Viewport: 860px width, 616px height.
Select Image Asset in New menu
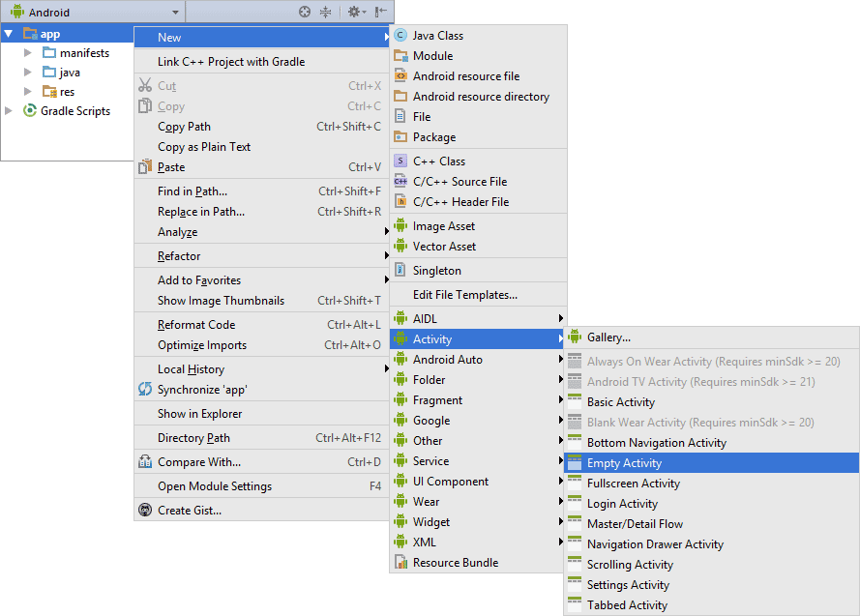(x=443, y=226)
